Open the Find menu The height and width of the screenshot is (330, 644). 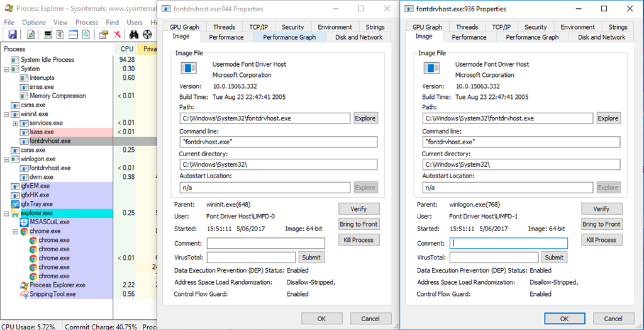point(112,22)
